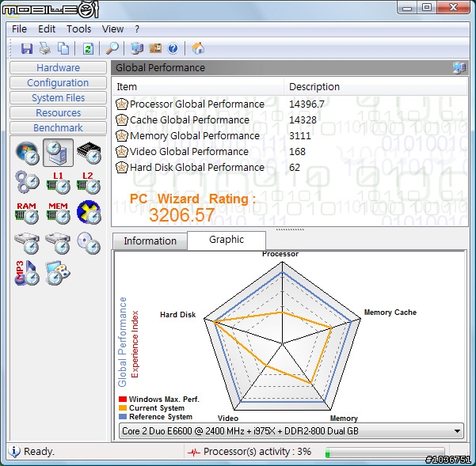The height and width of the screenshot is (466, 476).
Task: Select the Windows logo benchmark icon
Action: click(x=27, y=153)
